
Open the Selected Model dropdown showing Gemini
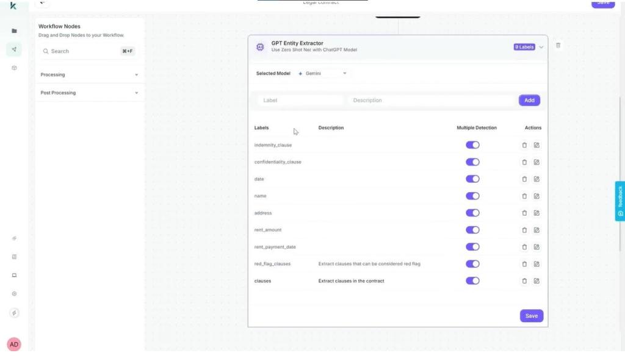pos(323,73)
